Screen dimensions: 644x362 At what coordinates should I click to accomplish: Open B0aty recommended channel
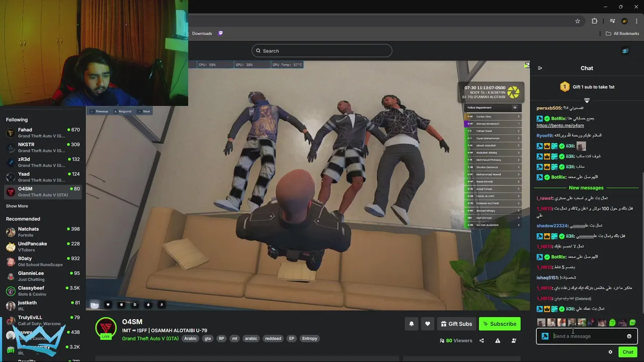point(43,261)
